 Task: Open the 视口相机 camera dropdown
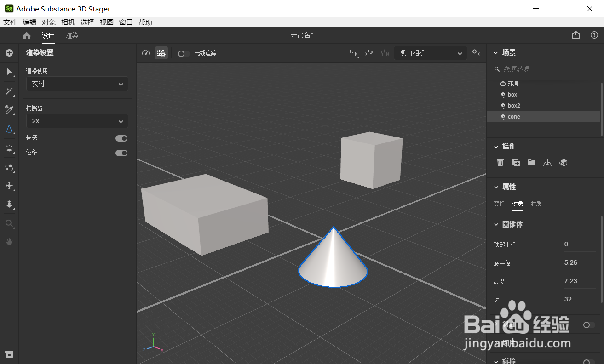430,53
